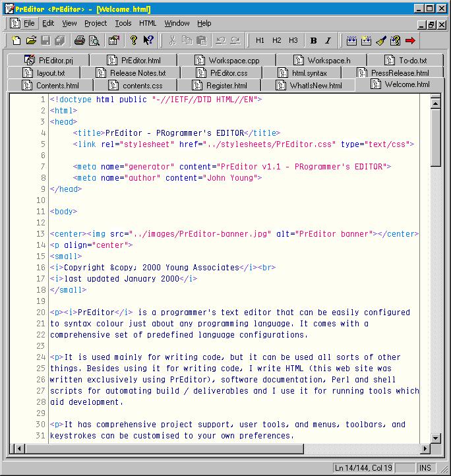Click the yellow question mark help icon

click(x=134, y=40)
